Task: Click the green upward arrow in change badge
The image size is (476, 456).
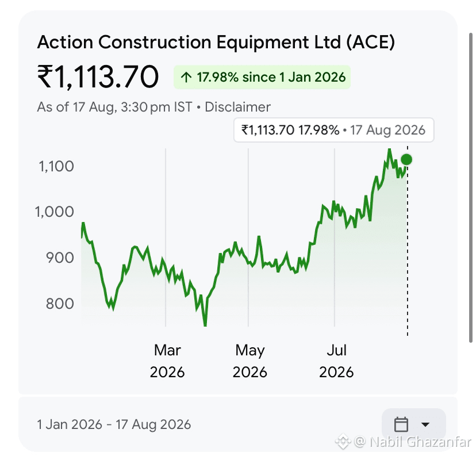Action: [186, 77]
